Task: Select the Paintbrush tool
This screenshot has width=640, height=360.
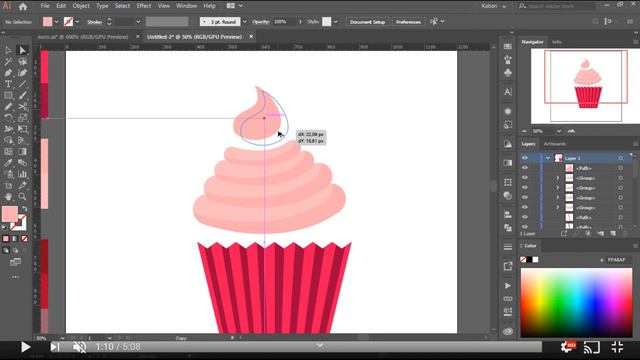Action: click(x=22, y=96)
